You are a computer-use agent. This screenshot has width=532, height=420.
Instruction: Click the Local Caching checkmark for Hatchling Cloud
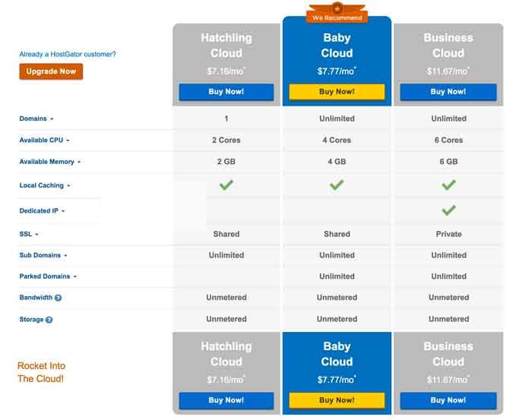[226, 185]
